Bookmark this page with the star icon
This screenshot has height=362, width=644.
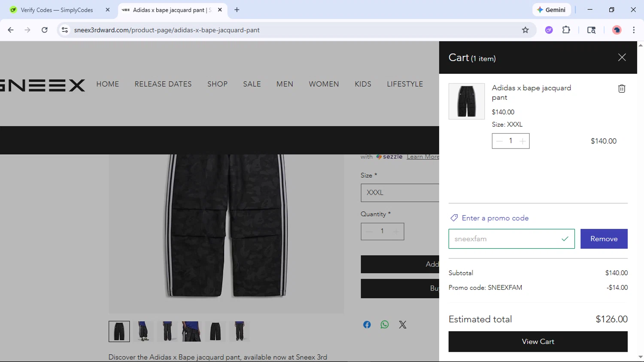coord(525,30)
